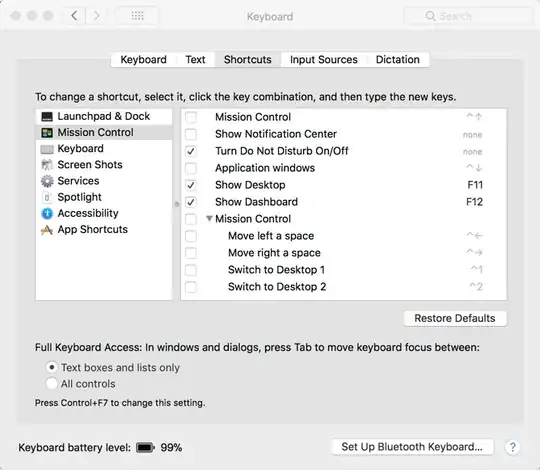540x470 pixels.
Task: Select All controls radio button
Action: click(51, 384)
